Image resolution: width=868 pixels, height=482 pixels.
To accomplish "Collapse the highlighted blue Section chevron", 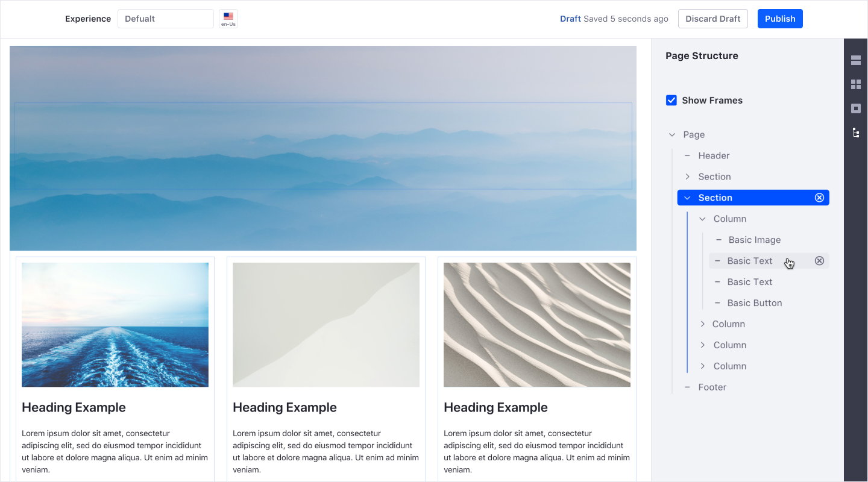I will [x=687, y=198].
